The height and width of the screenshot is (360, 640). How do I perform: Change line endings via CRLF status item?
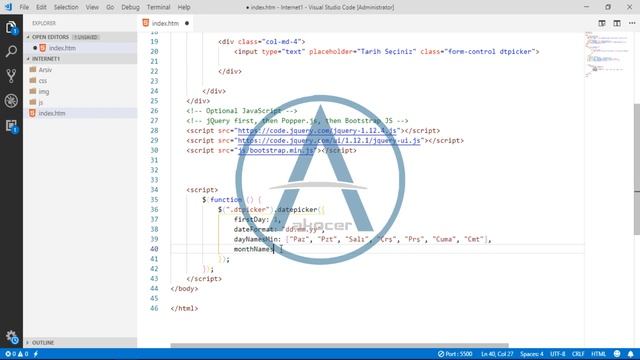pos(578,354)
